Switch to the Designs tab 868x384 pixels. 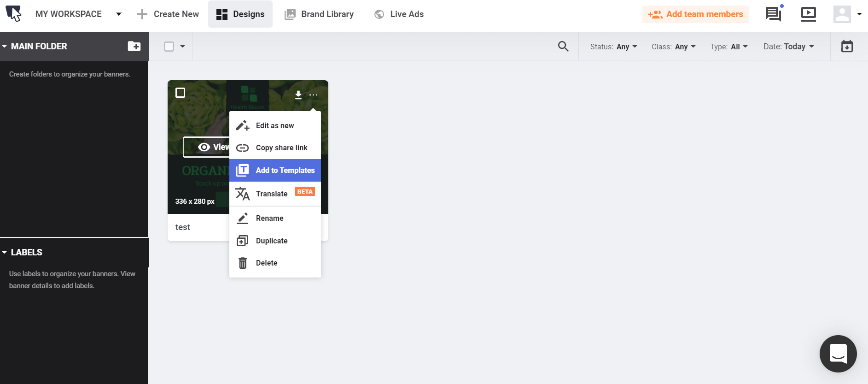coord(240,14)
